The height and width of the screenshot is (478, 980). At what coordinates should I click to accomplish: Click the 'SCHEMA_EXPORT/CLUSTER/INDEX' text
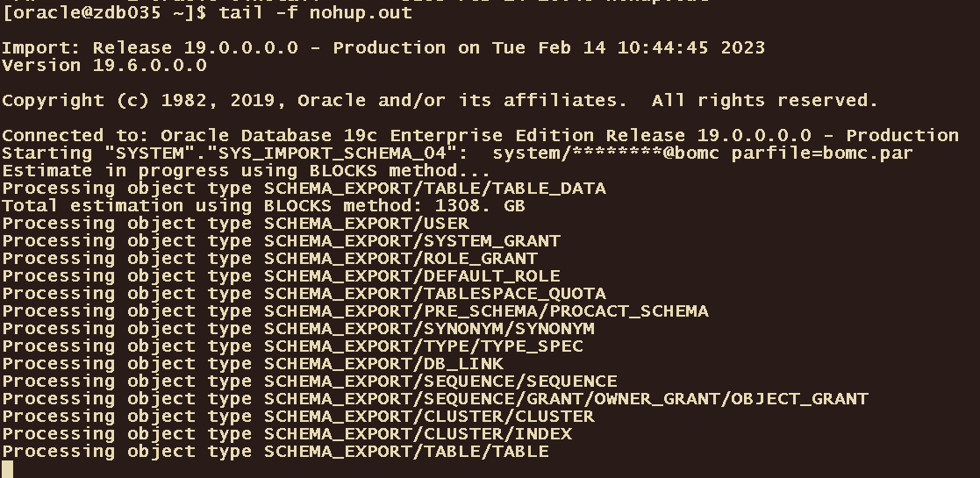pyautogui.click(x=418, y=433)
